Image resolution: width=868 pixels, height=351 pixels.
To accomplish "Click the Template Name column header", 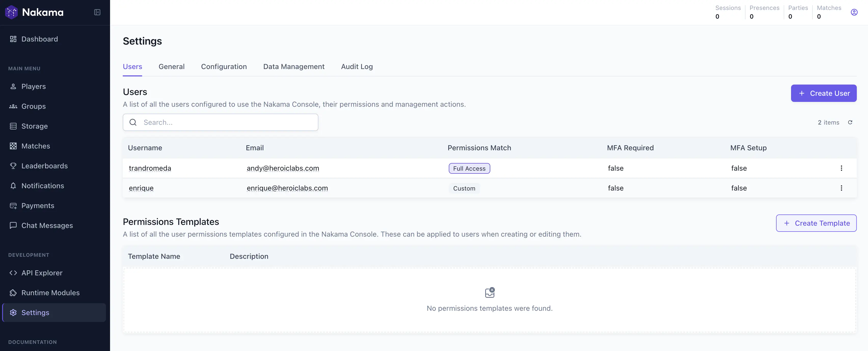I will click(x=154, y=256).
